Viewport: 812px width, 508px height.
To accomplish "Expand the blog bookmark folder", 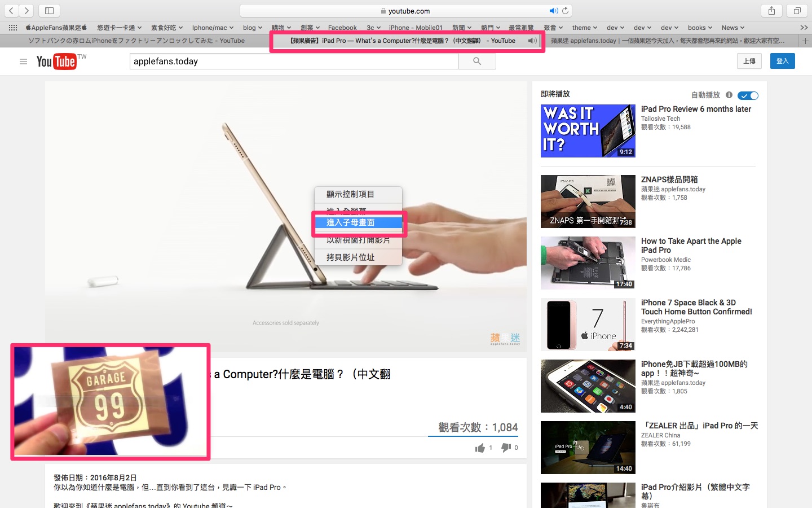I will (x=253, y=27).
